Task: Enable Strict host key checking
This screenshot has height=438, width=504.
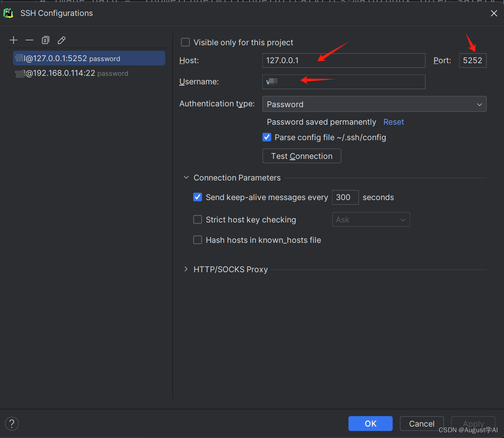Action: [198, 220]
